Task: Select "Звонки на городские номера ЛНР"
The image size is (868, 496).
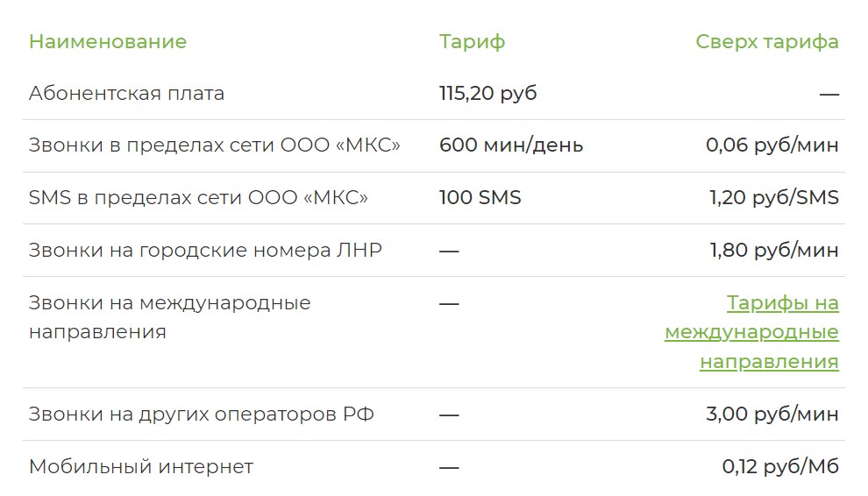Action: point(205,251)
